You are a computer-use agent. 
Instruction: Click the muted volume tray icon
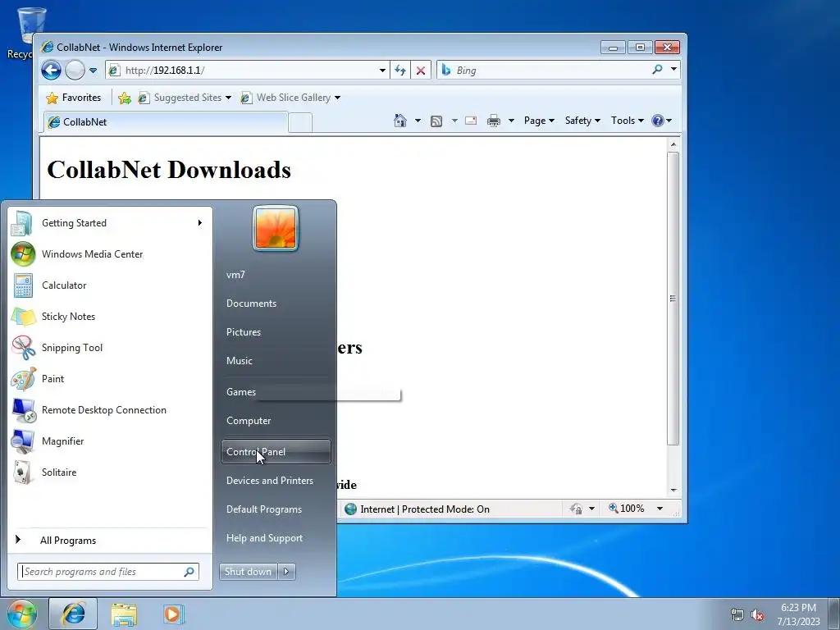pos(757,614)
